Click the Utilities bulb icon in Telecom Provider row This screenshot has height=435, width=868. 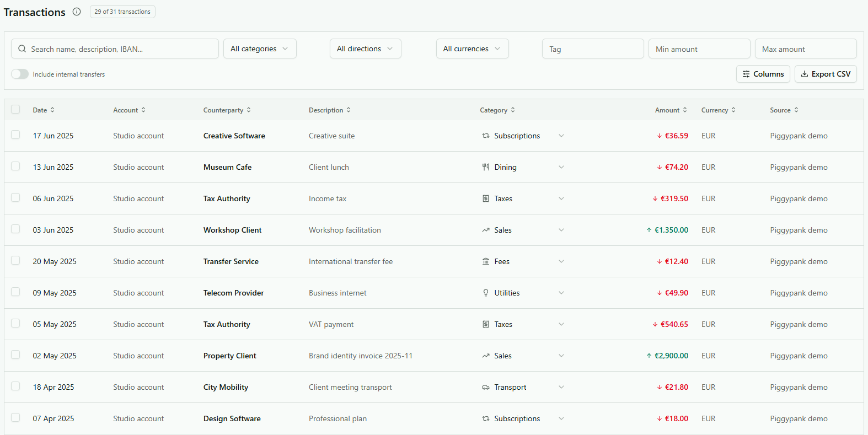pos(486,293)
